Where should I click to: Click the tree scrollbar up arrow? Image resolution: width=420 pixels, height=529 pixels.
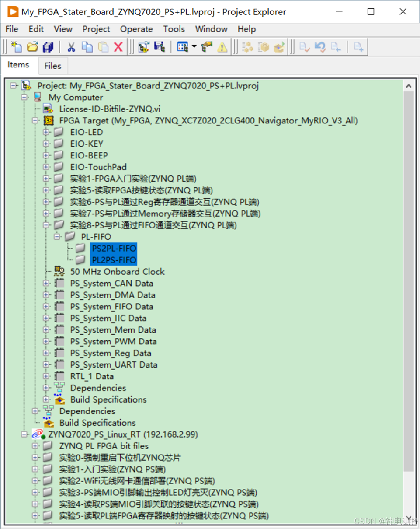[409, 86]
